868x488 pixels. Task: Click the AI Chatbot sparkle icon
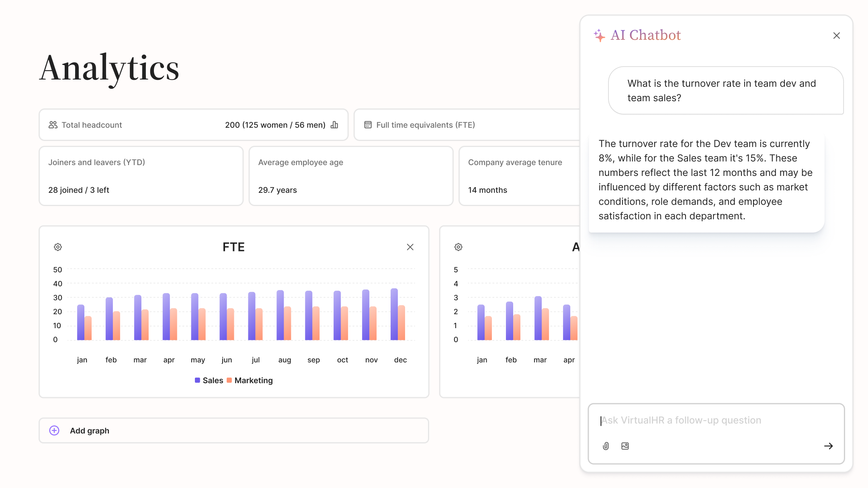point(599,35)
